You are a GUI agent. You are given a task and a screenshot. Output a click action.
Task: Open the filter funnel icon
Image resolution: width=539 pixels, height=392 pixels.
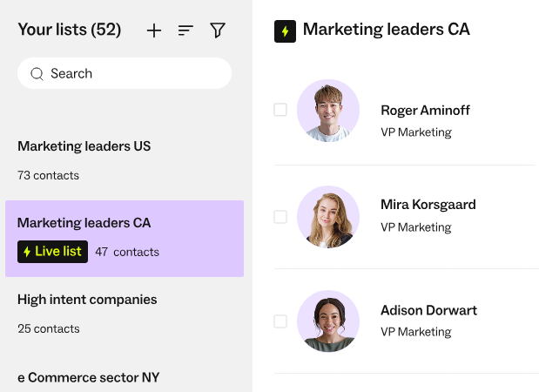(218, 30)
